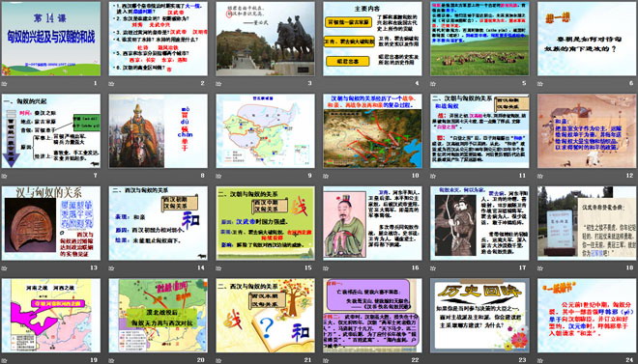638x364 pixels.
Task: Click the transition star icon below slide 12
Action: 540,176
